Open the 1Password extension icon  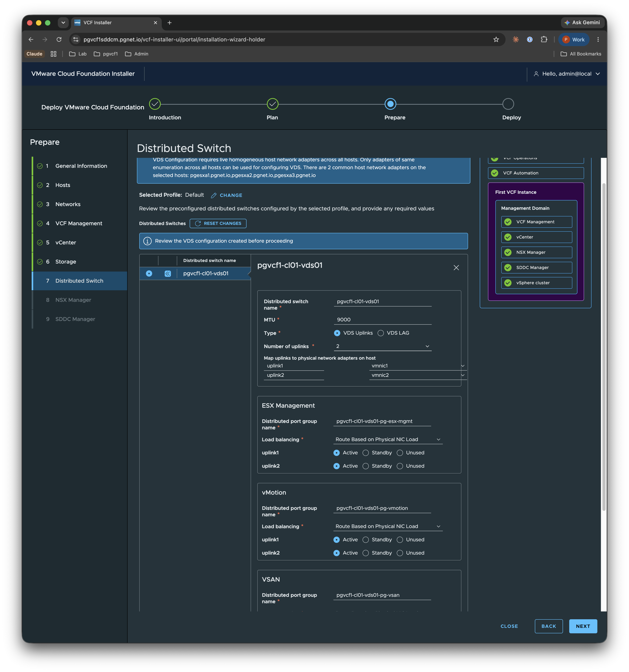(x=530, y=39)
